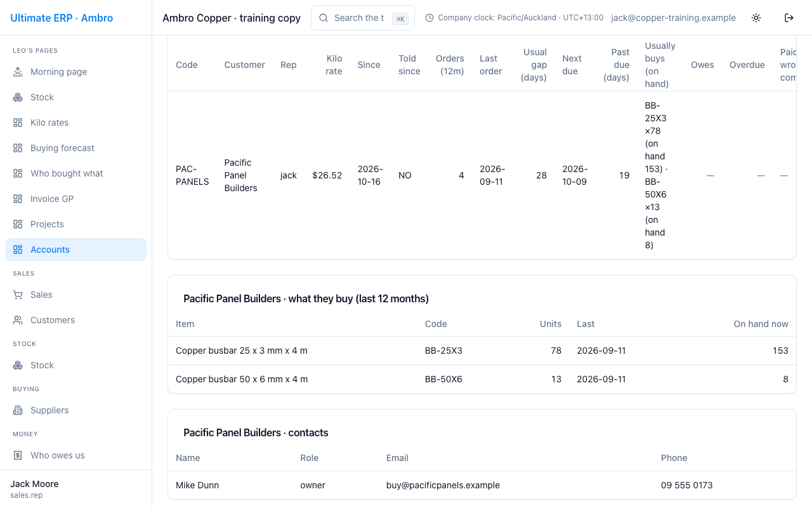Click the Stock icon under the STOCK section
This screenshot has height=508, width=812.
(18, 365)
